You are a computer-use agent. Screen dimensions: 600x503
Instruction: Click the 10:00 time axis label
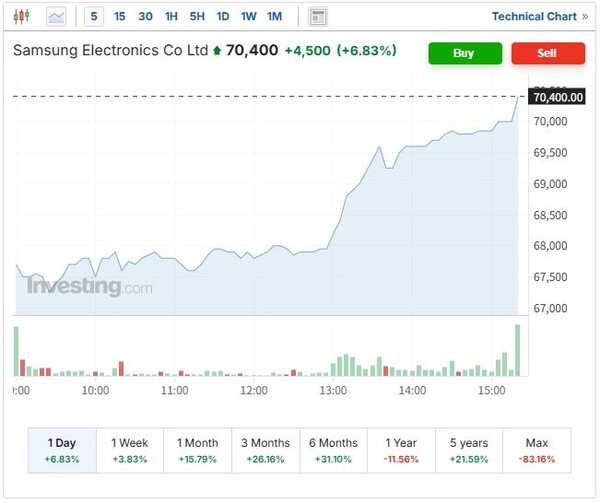[95, 391]
